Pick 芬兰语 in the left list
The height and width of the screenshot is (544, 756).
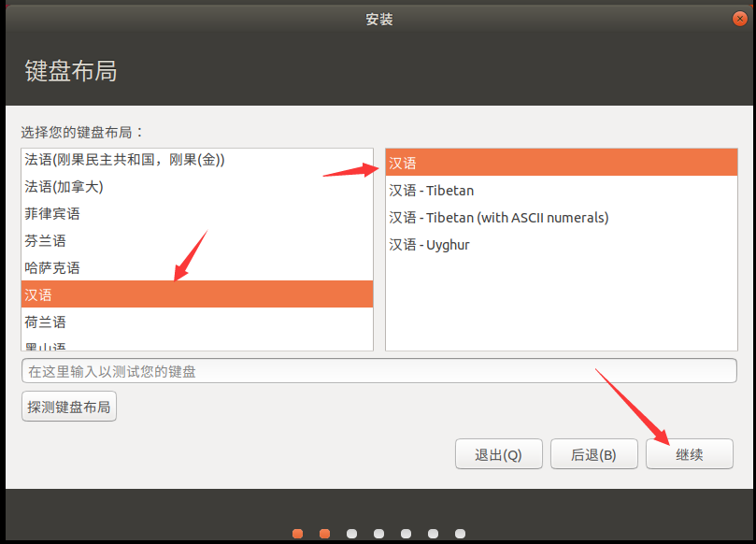point(197,240)
